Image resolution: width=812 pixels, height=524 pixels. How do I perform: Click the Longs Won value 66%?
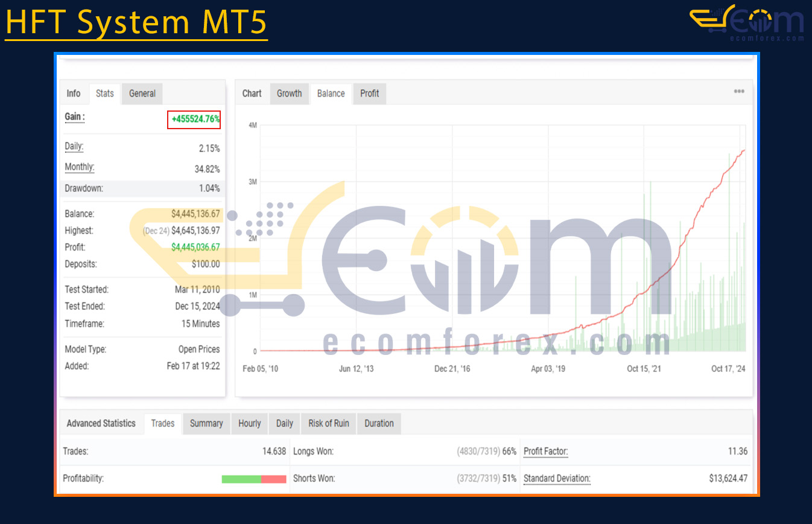(509, 452)
